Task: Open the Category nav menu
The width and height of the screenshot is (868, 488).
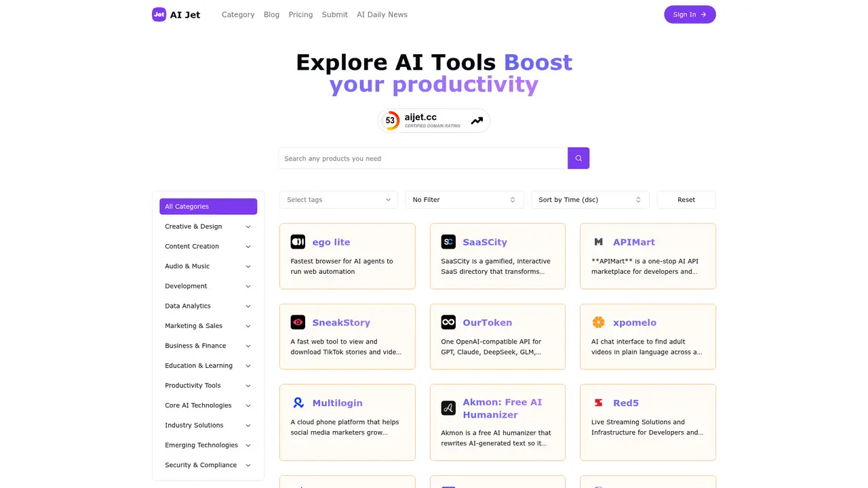Action: tap(238, 15)
